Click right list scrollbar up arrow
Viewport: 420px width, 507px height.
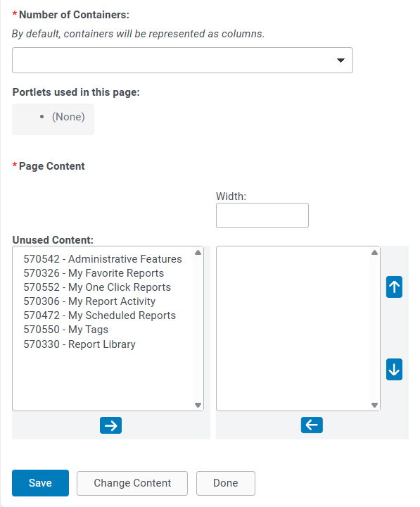(374, 253)
